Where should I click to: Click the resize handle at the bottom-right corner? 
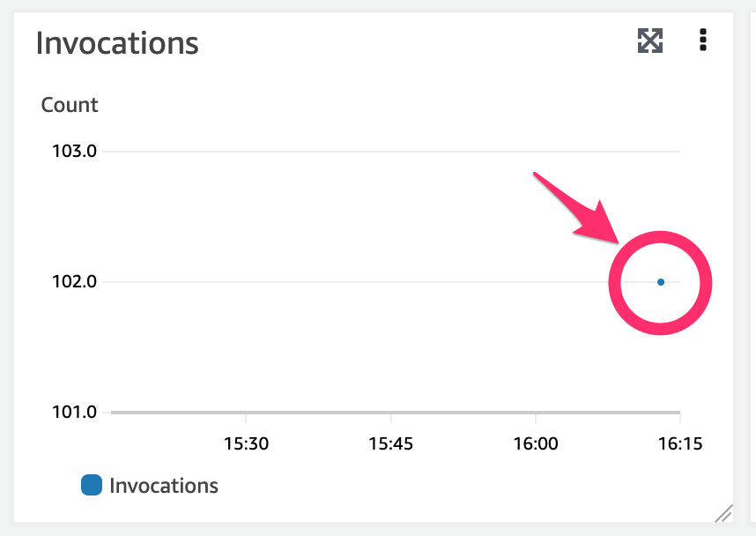click(x=724, y=512)
